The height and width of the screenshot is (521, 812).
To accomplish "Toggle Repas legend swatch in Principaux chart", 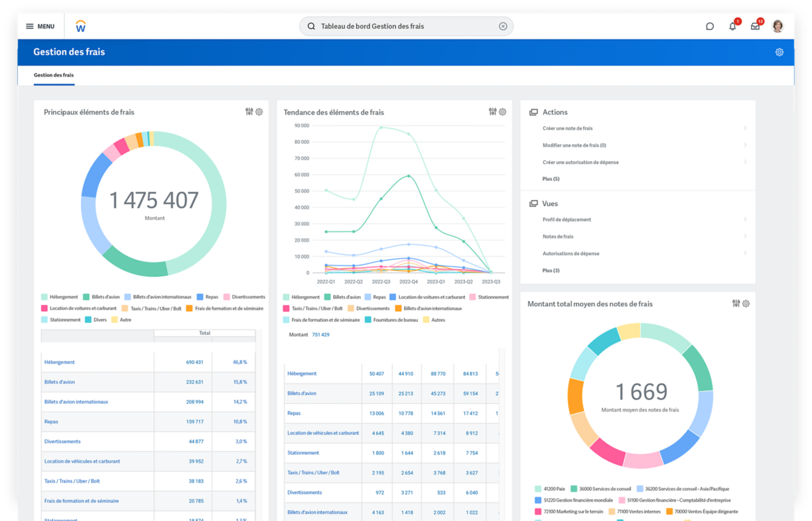I will [x=200, y=297].
